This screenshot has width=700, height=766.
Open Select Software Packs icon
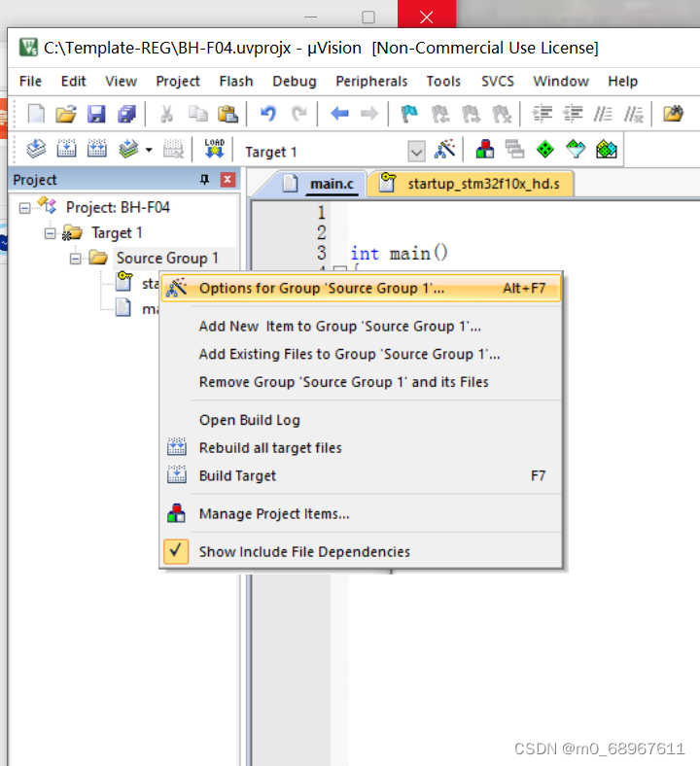click(576, 149)
